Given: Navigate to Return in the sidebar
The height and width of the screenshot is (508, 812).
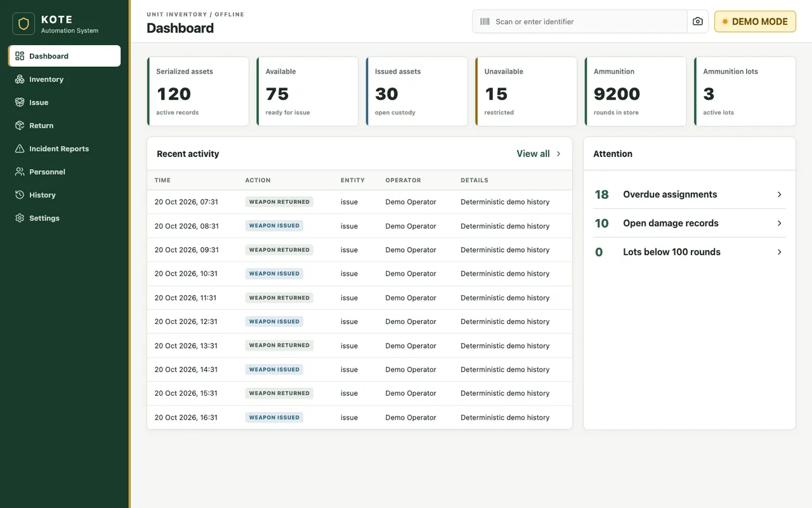Looking at the screenshot, I should tap(65, 126).
